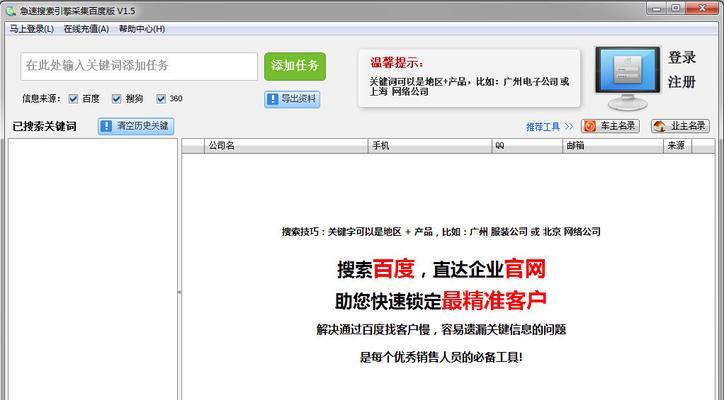The height and width of the screenshot is (400, 724).
Task: Open the 马上登录(L) menu
Action: pos(32,29)
